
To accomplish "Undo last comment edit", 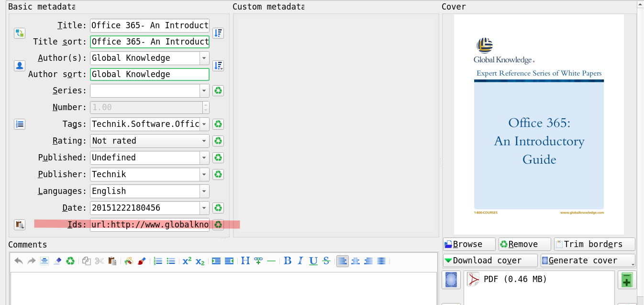I will pyautogui.click(x=19, y=261).
